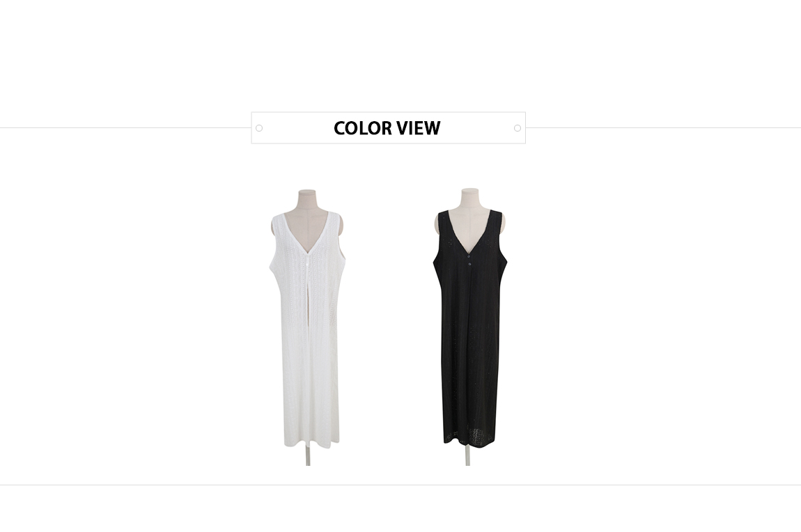This screenshot has height=532, width=801.
Task: Click the COLOR VIEW heading text
Action: [x=387, y=128]
